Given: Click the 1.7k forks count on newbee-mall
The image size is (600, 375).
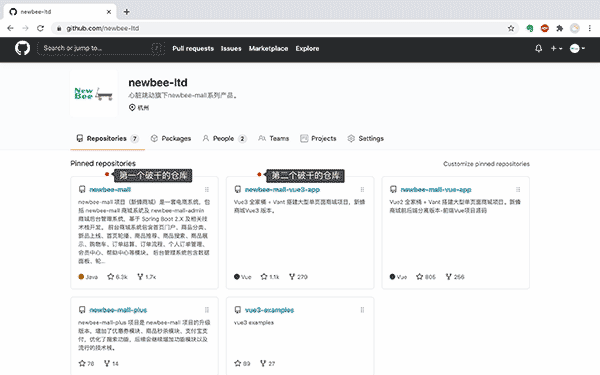Looking at the screenshot, I should click(147, 277).
